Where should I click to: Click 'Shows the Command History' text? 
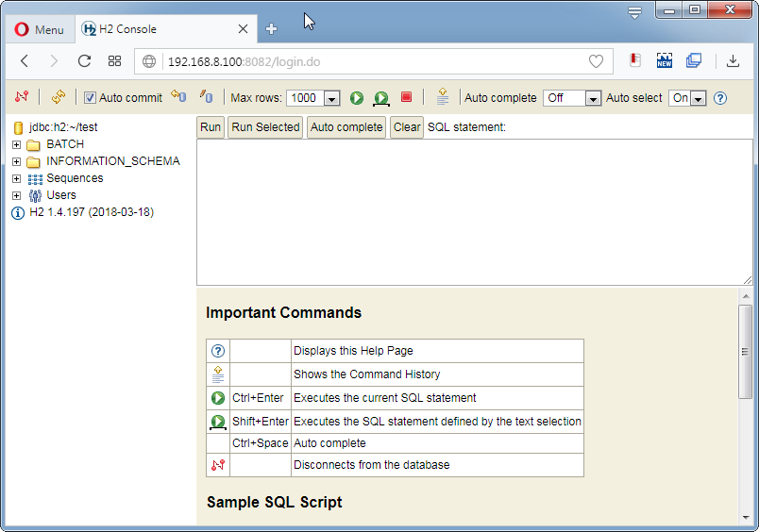[367, 374]
